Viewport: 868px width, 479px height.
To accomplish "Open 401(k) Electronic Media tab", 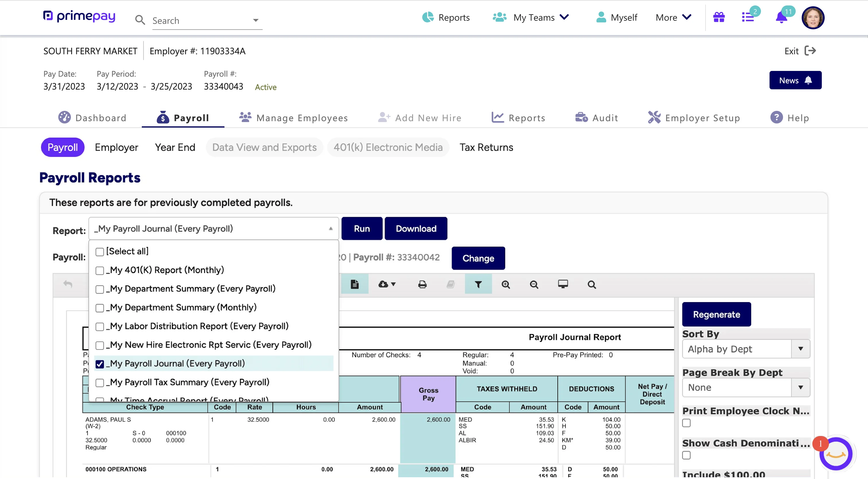I will (x=388, y=147).
